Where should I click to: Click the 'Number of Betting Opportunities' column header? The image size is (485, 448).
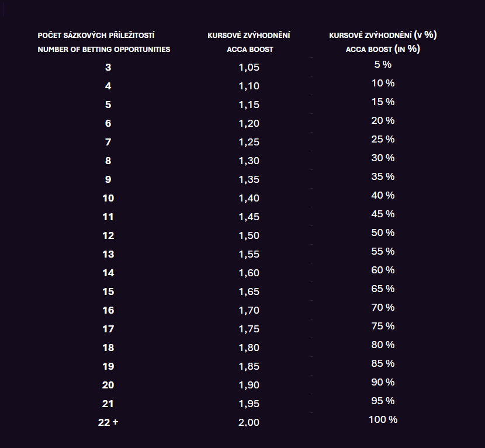[104, 50]
